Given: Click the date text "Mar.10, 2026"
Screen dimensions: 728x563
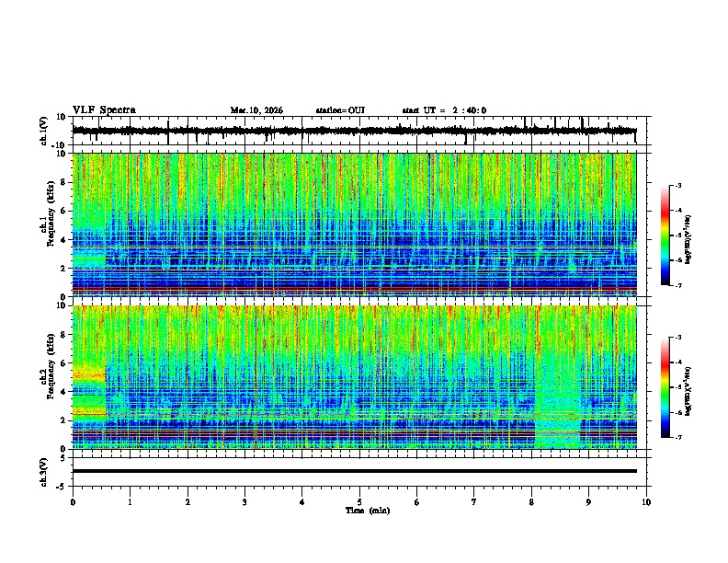Looking at the screenshot, I should coord(256,110).
